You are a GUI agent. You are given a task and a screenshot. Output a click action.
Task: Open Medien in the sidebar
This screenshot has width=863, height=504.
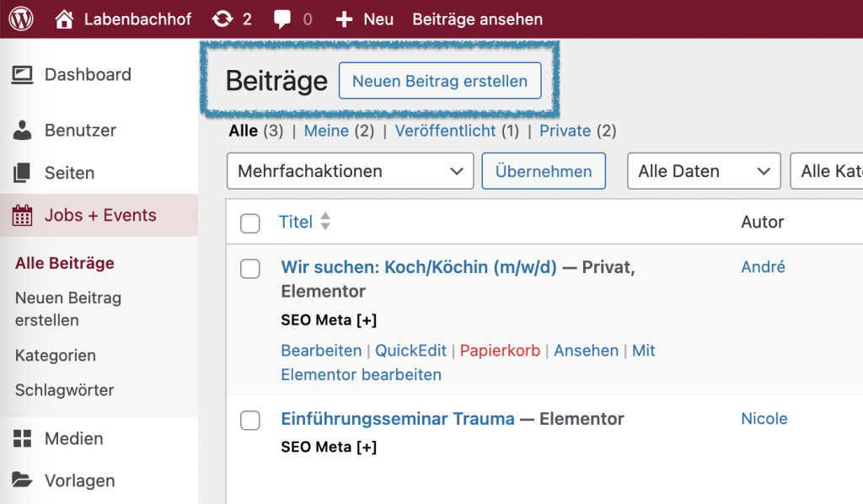[x=74, y=439]
